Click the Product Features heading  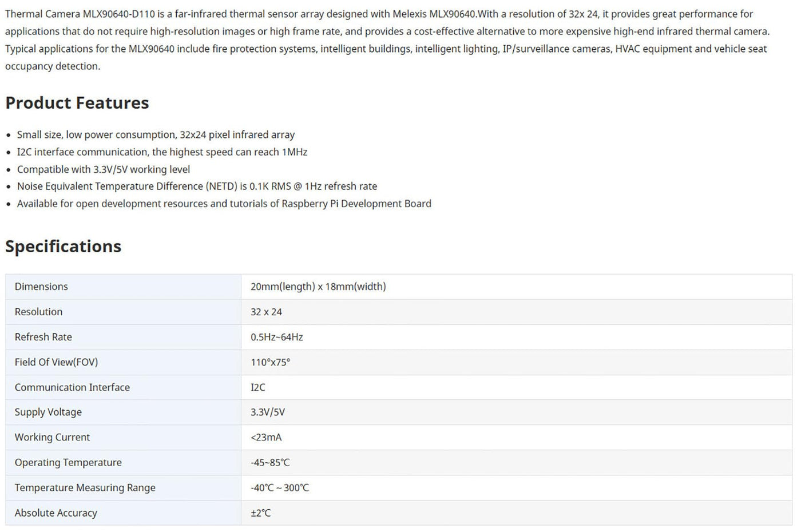click(77, 103)
